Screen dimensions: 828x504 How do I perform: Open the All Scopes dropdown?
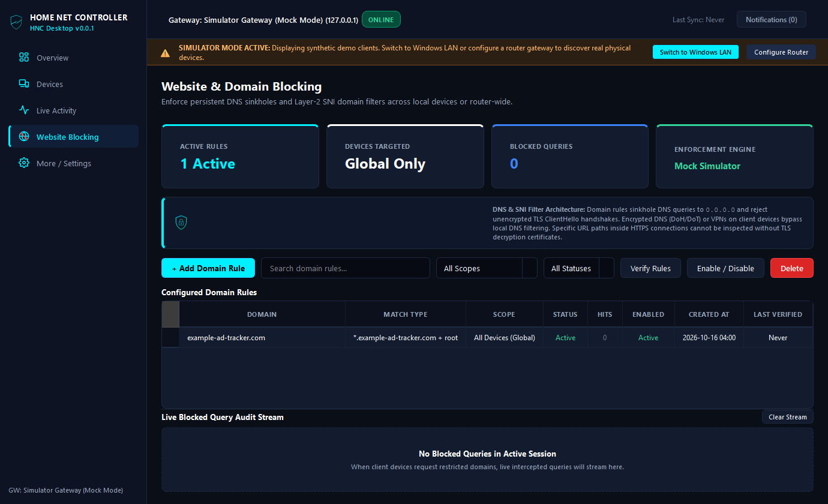pyautogui.click(x=487, y=268)
